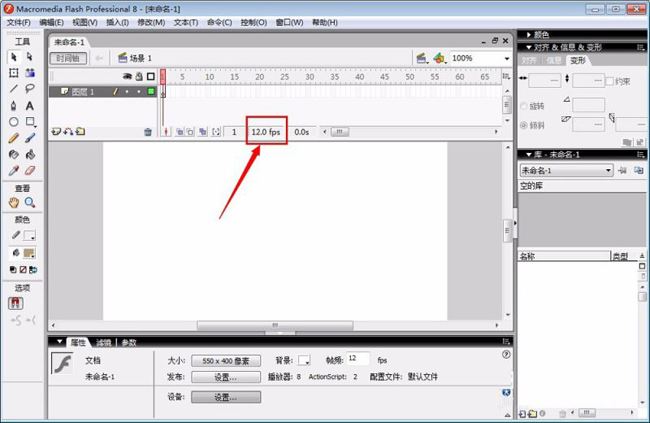Click frame 20 on the timeline ruler

point(260,77)
